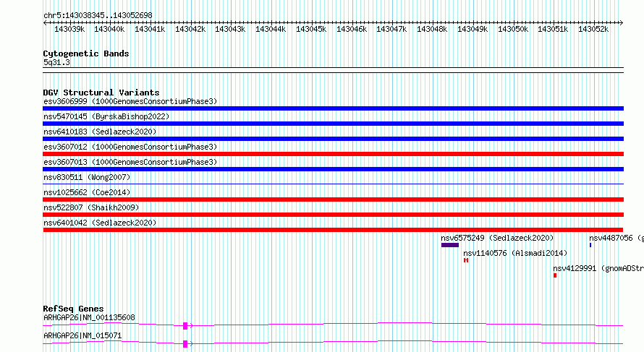Click the 143042k ruler tick label
The image size is (644, 352).
tap(190, 29)
